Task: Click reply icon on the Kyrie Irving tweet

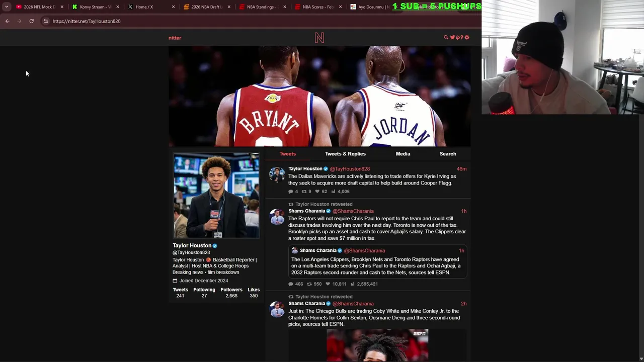Action: tap(291, 192)
